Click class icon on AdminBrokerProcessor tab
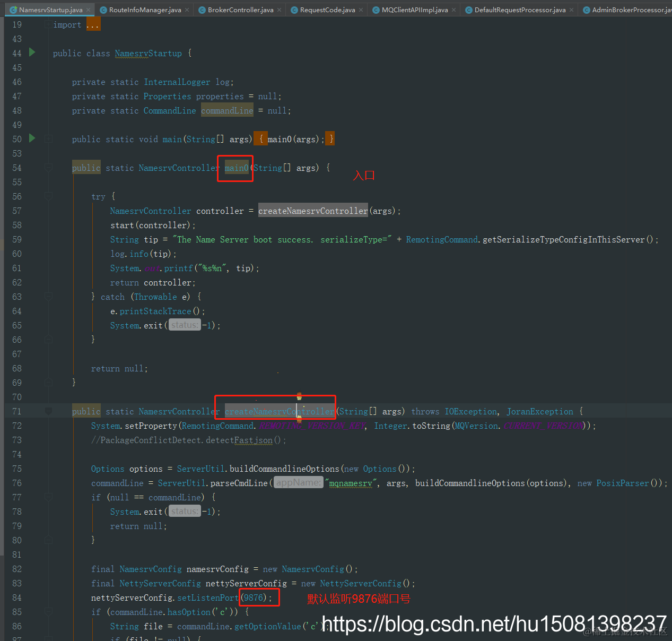 [x=587, y=10]
